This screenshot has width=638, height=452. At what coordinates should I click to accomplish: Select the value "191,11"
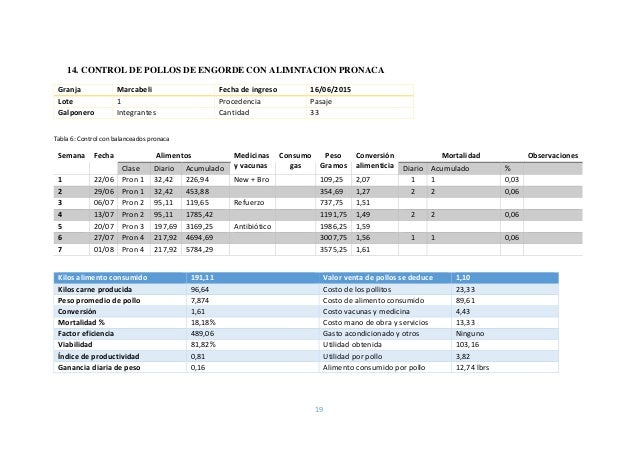(202, 277)
